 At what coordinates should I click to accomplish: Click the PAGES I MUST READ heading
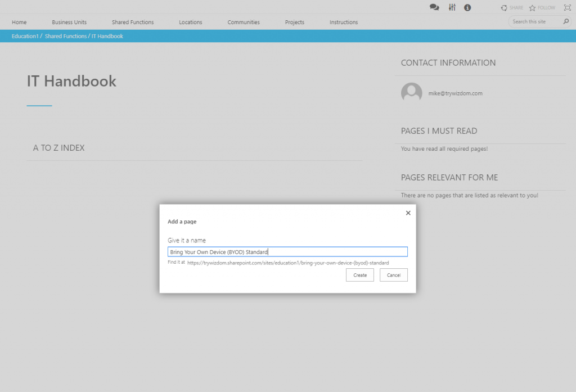pyautogui.click(x=439, y=131)
